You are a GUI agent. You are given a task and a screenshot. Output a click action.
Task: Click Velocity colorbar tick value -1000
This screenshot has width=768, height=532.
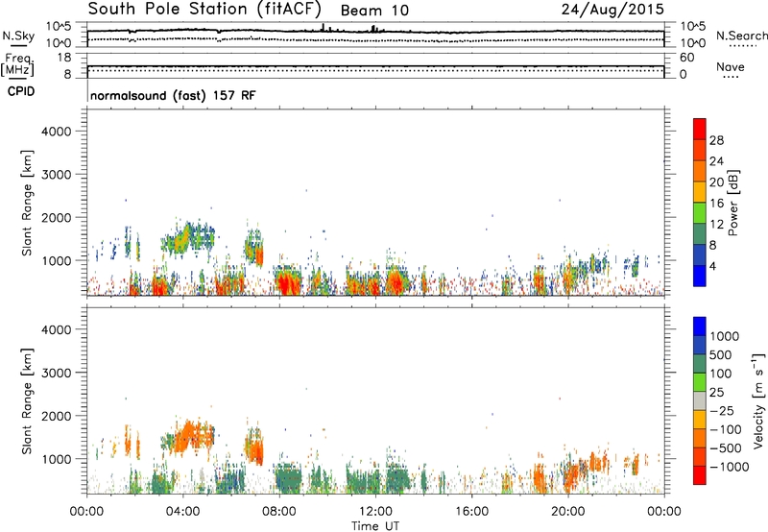point(729,467)
